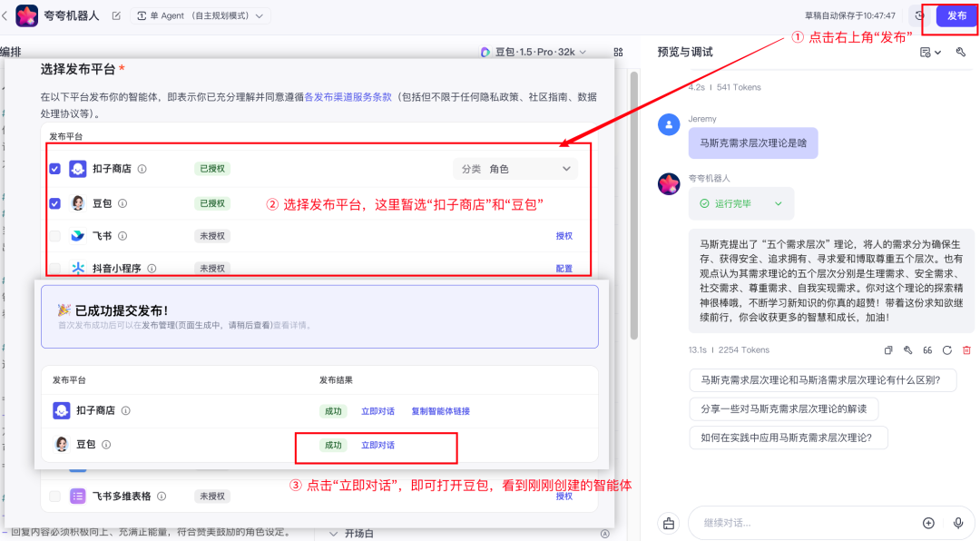
Task: Click the dialog's vertical scrollbar
Action: pyautogui.click(x=633, y=206)
